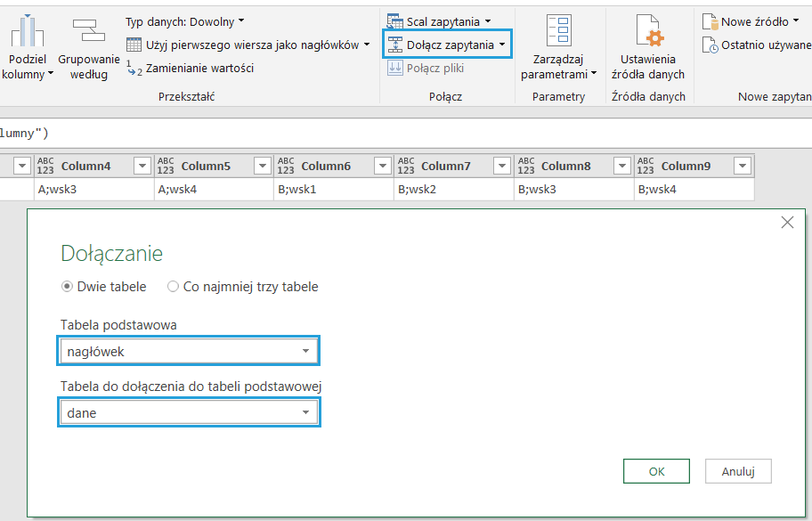Close the Dołączanie dialog with X
This screenshot has height=521, width=812.
787,223
